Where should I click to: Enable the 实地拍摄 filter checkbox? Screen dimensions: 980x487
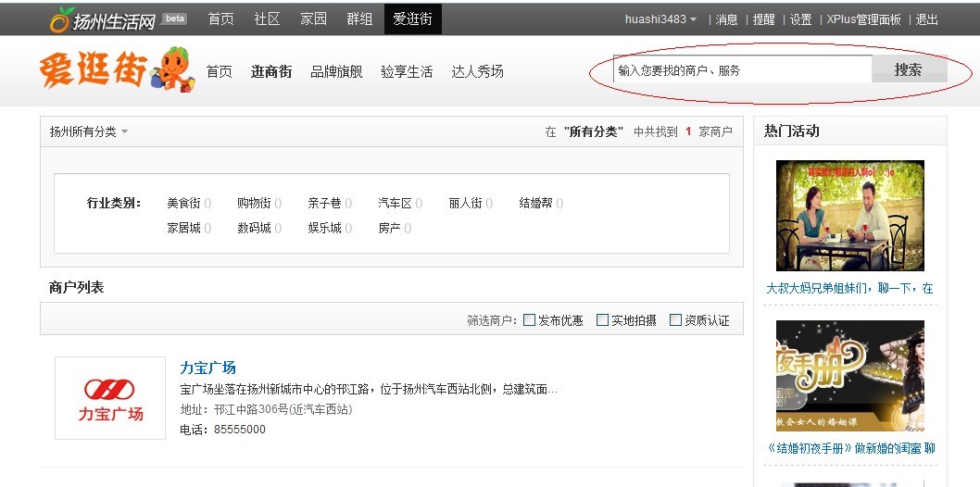602,320
